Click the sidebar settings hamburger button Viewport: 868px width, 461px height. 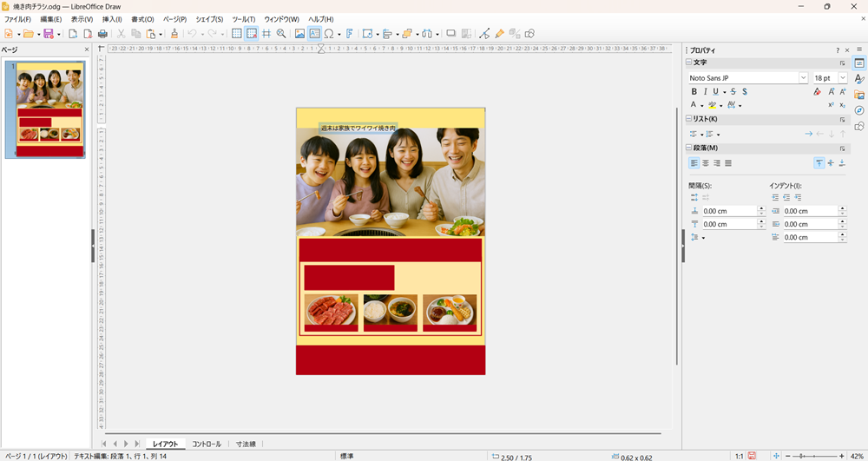point(859,49)
